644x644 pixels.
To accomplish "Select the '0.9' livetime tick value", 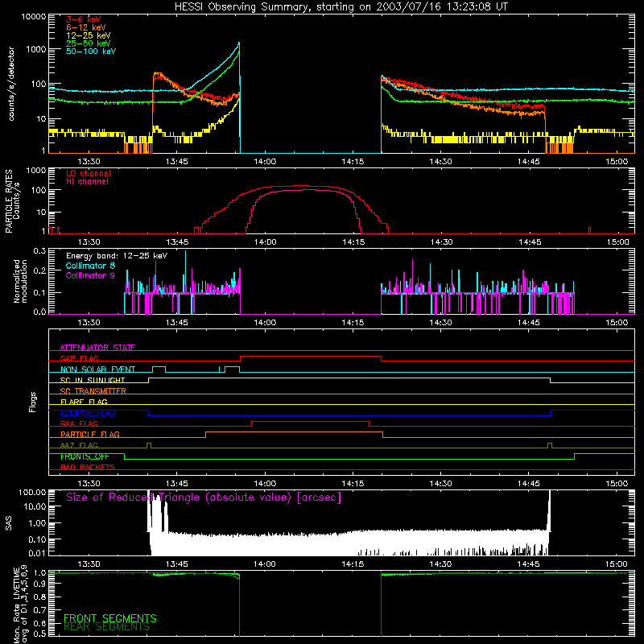I will (39, 583).
